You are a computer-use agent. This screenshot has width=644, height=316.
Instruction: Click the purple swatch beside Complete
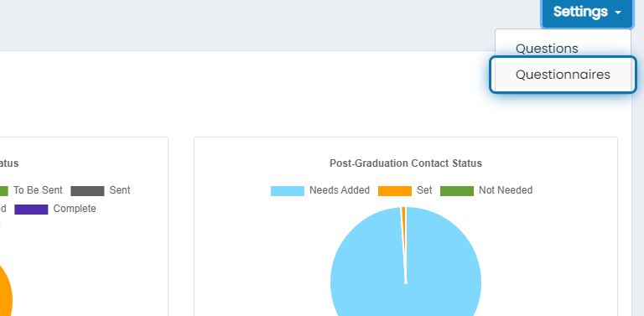31,210
